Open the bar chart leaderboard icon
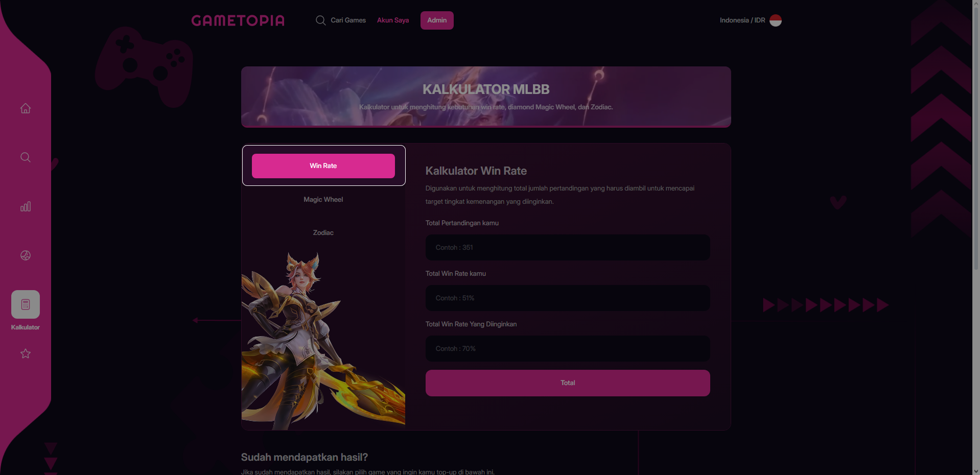 click(26, 206)
